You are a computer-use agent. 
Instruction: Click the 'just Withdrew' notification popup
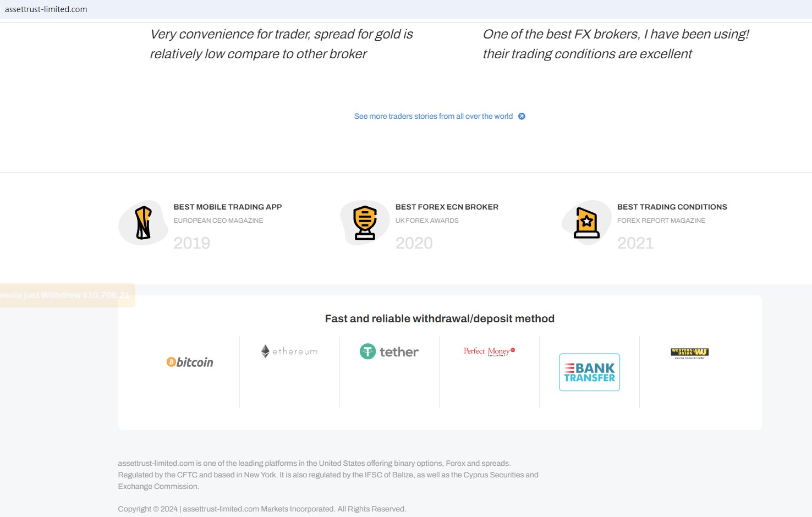click(67, 295)
